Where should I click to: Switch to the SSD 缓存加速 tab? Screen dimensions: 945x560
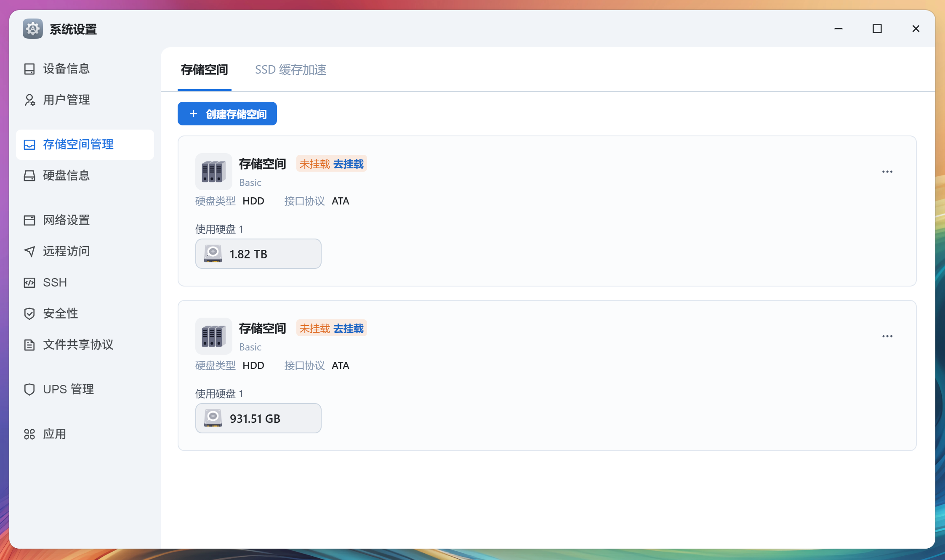[291, 69]
